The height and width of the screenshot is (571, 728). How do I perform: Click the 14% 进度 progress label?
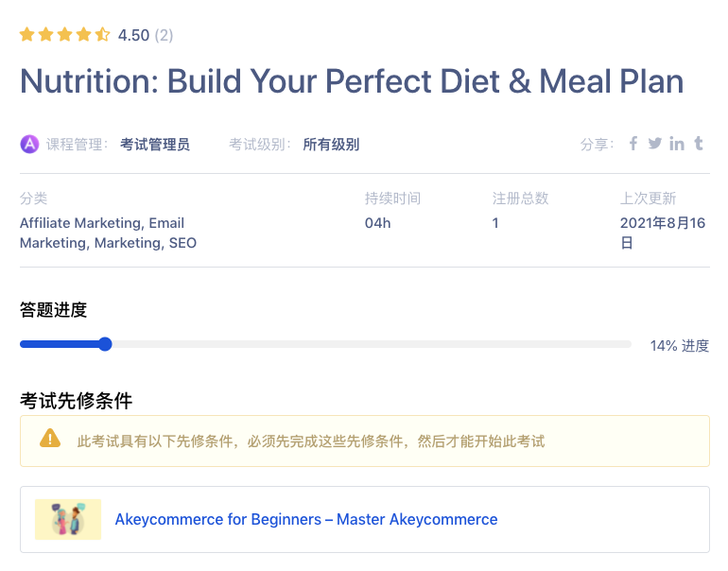(x=679, y=346)
